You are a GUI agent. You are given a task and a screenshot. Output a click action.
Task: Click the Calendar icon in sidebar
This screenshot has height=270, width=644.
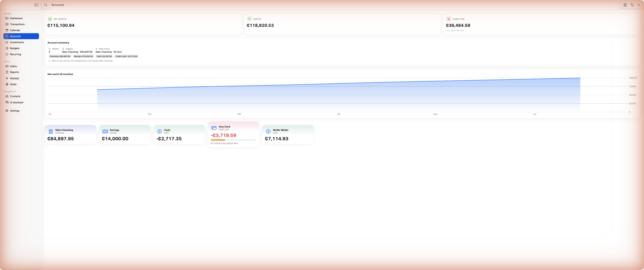coord(7,30)
